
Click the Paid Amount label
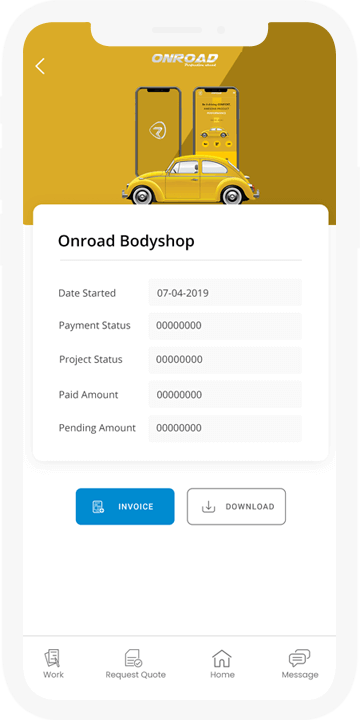click(88, 394)
